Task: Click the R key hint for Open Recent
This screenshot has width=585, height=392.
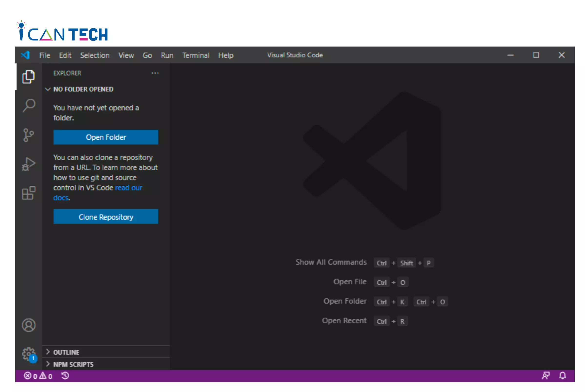Action: pyautogui.click(x=402, y=322)
